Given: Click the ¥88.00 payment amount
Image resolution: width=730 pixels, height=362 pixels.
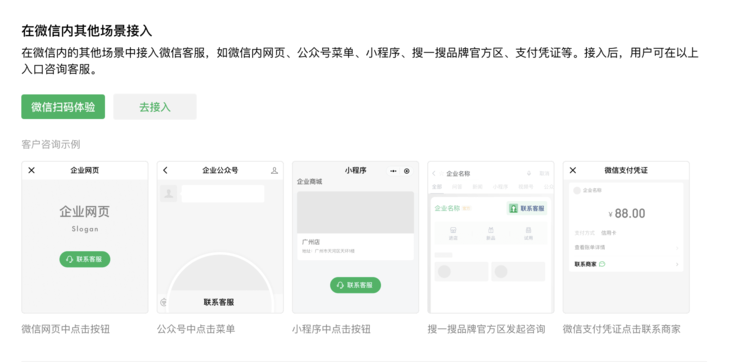Looking at the screenshot, I should [627, 214].
